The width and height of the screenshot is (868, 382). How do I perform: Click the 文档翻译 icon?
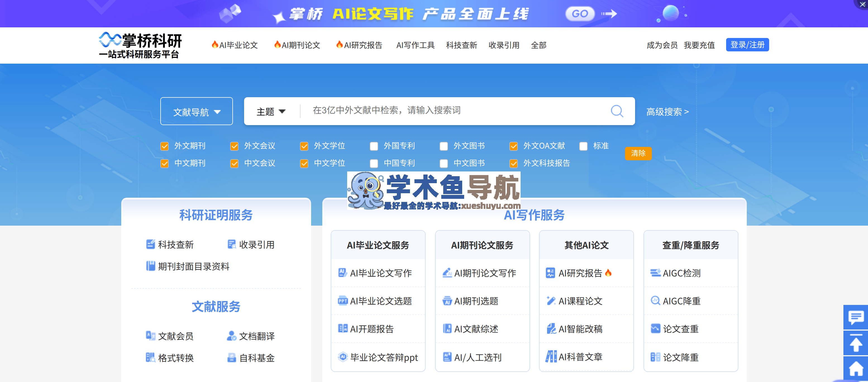[x=232, y=336]
